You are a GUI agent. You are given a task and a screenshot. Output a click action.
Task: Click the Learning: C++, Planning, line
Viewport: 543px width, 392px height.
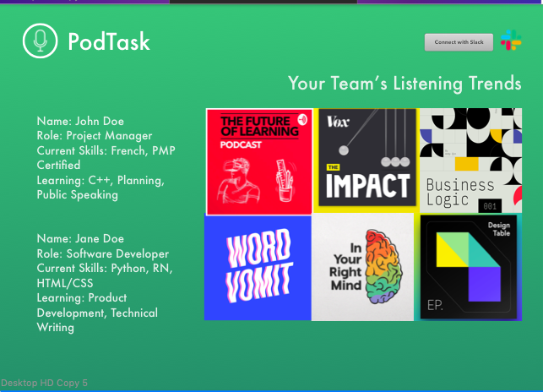pos(100,180)
